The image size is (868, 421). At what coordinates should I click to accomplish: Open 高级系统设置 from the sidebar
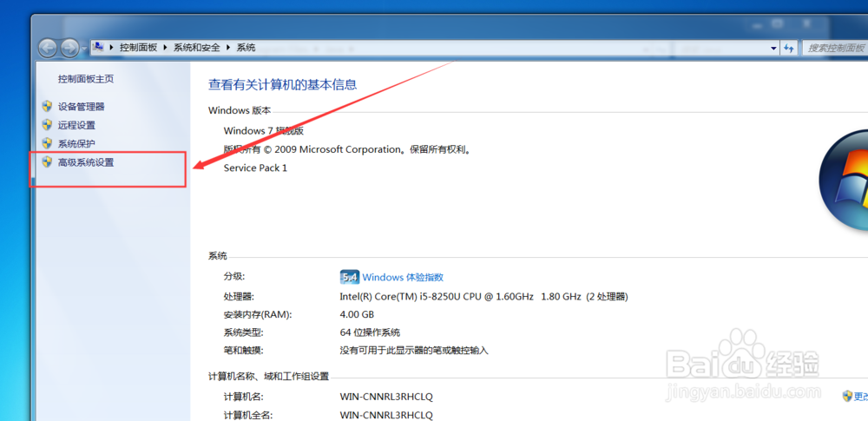click(86, 163)
